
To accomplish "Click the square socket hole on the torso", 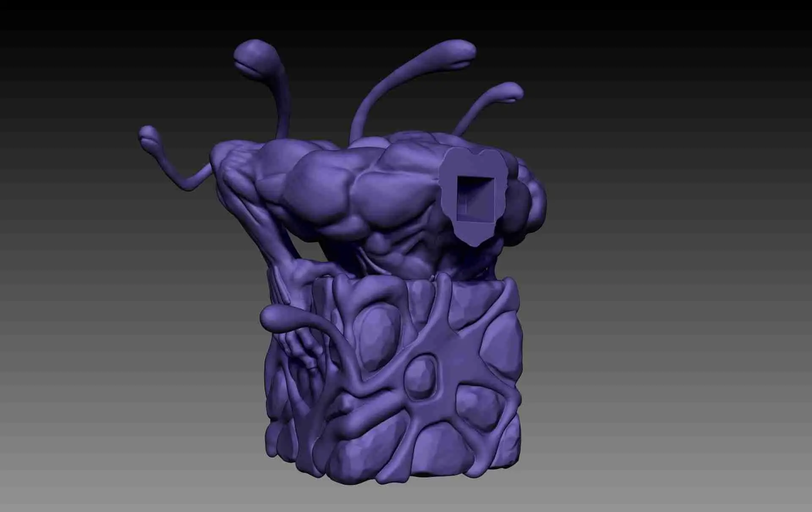I will (x=476, y=199).
